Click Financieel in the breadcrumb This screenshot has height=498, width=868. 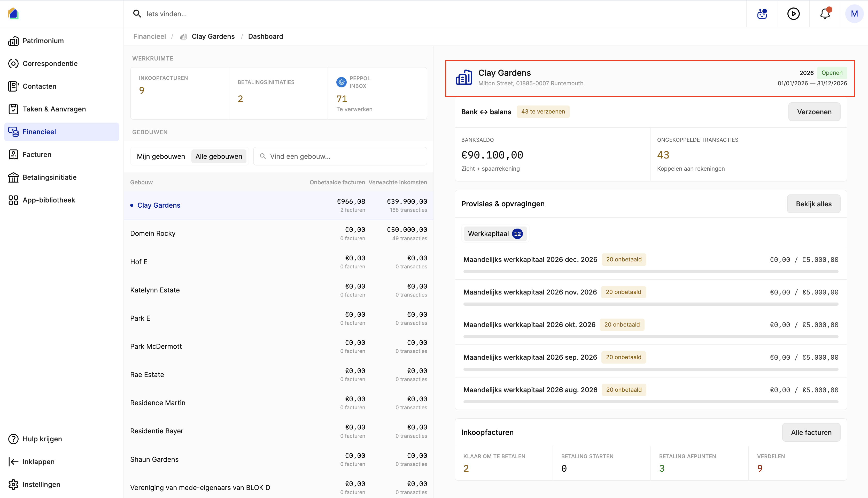click(x=149, y=36)
